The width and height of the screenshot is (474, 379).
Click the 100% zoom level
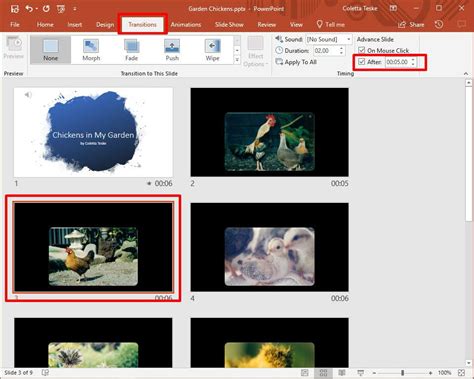pos(444,373)
